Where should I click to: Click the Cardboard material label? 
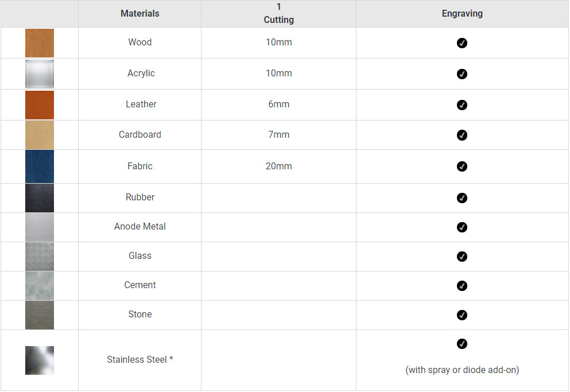[140, 134]
